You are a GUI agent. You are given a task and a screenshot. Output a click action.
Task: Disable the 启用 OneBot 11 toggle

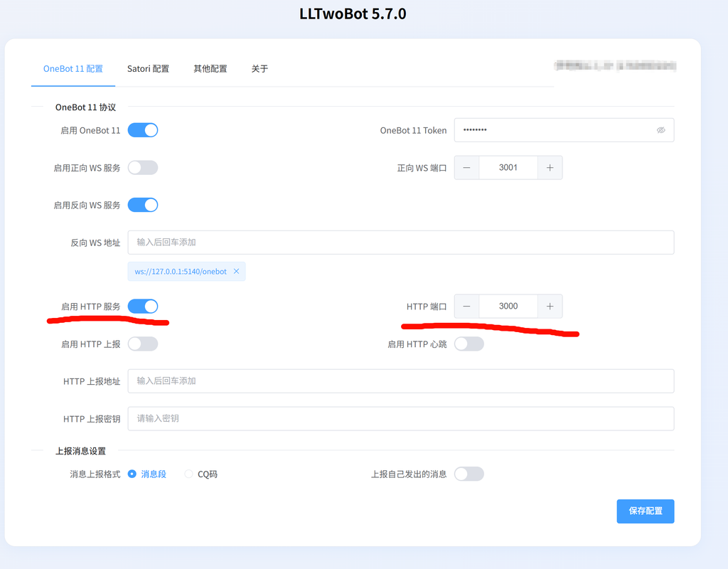click(142, 130)
